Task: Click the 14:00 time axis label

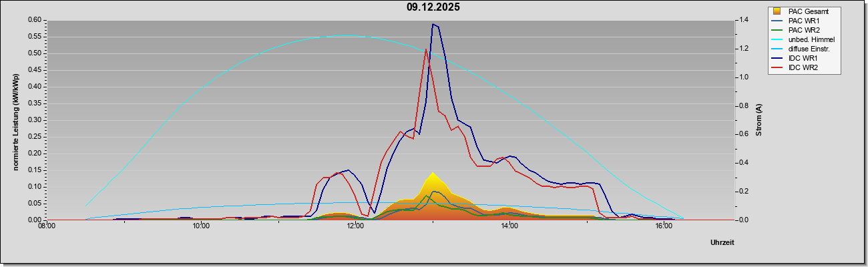Action: pyautogui.click(x=509, y=227)
